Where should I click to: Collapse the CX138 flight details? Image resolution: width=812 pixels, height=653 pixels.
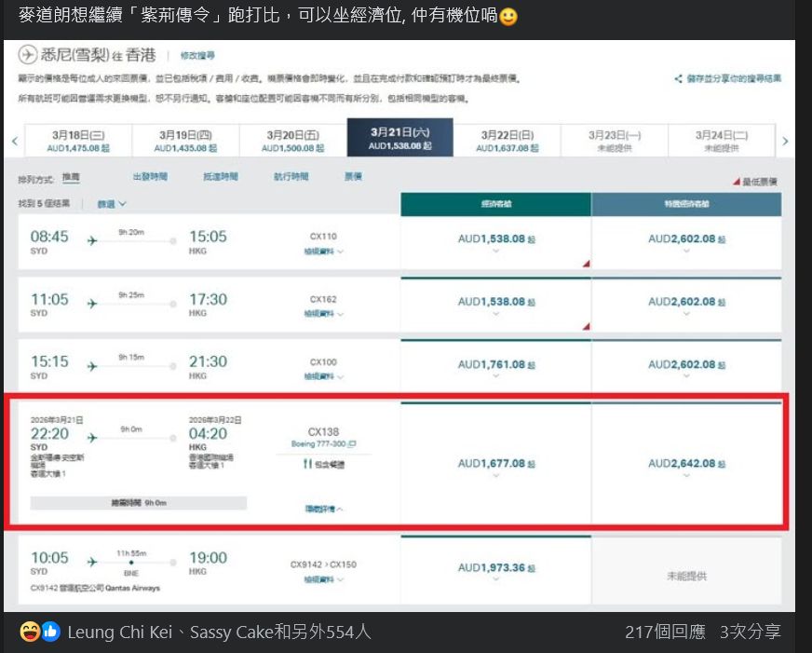point(323,509)
